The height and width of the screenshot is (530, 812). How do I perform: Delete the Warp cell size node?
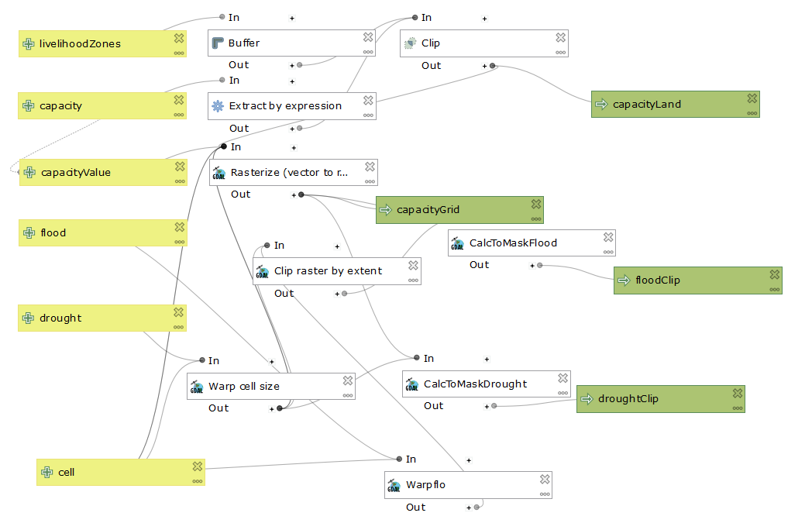coord(348,380)
